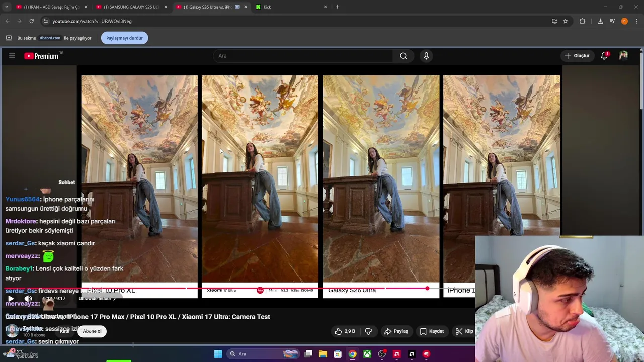Screen dimensions: 644x362
Task: Share the video with Paylaş
Action: (x=396, y=331)
